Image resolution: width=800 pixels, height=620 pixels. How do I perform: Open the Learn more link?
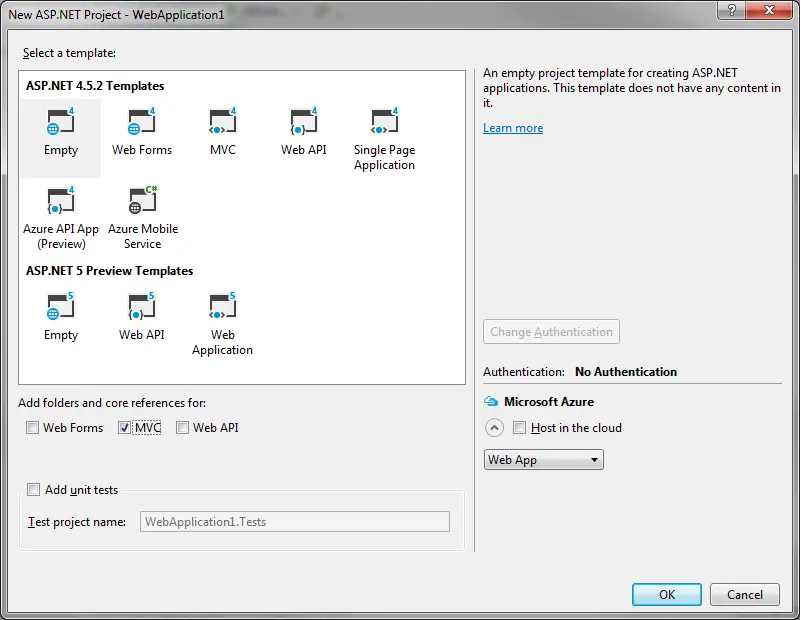(513, 128)
